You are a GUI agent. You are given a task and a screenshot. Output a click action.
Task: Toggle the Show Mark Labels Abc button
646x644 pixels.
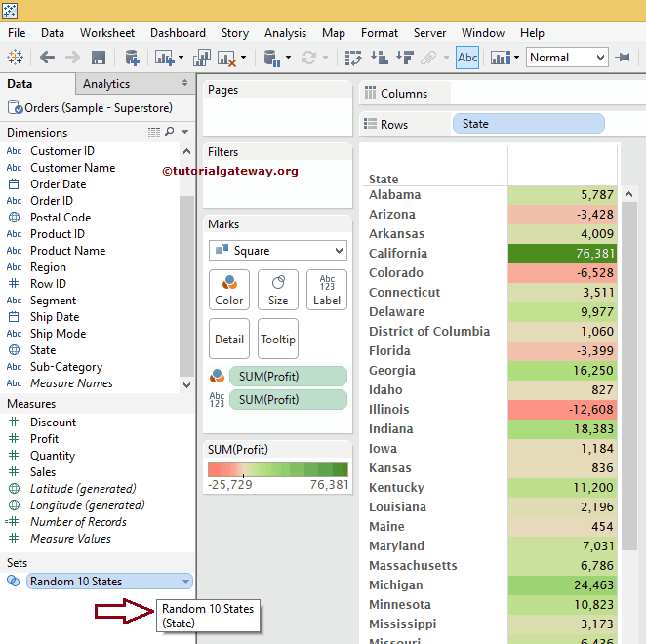point(467,58)
